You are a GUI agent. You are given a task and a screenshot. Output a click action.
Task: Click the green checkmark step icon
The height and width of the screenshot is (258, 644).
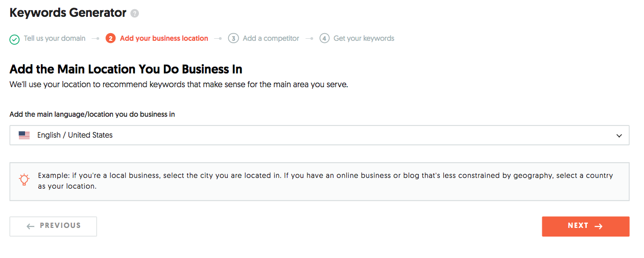pyautogui.click(x=15, y=39)
